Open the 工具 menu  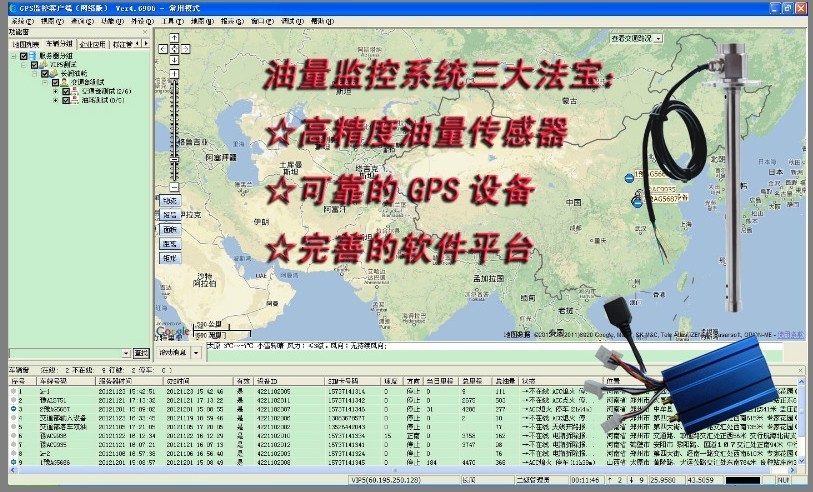point(173,21)
